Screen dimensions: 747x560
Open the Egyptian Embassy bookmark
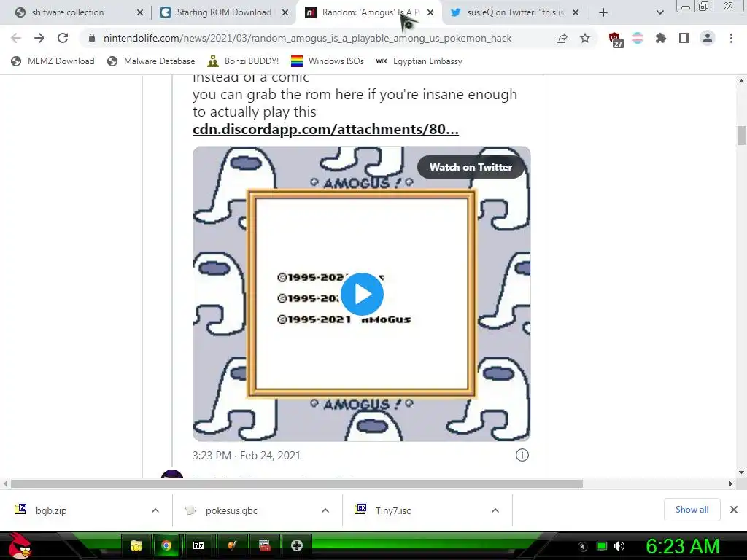(419, 61)
